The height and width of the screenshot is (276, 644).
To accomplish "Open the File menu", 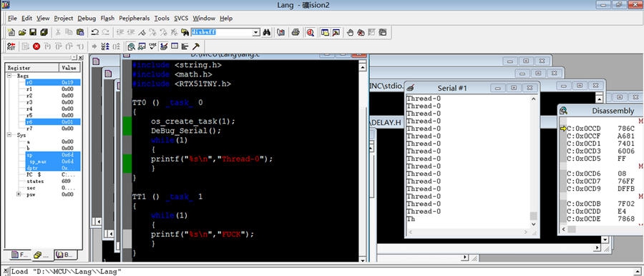I will pos(12,19).
